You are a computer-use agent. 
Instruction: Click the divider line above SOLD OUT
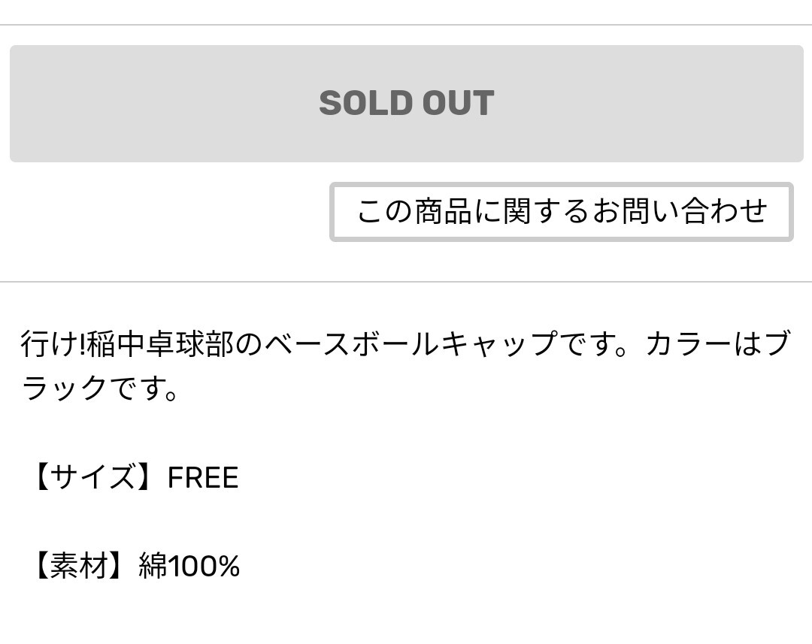point(406,25)
